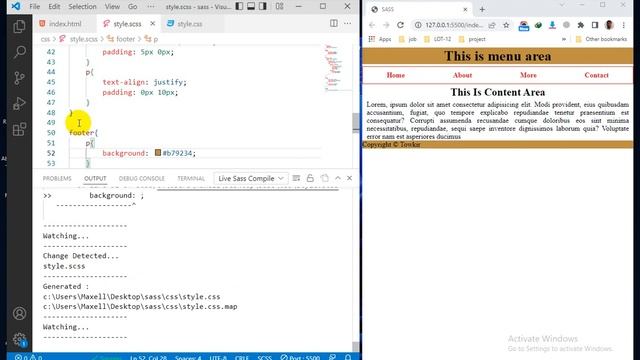
Task: Open a new tab in Chrome
Action: coord(482,9)
